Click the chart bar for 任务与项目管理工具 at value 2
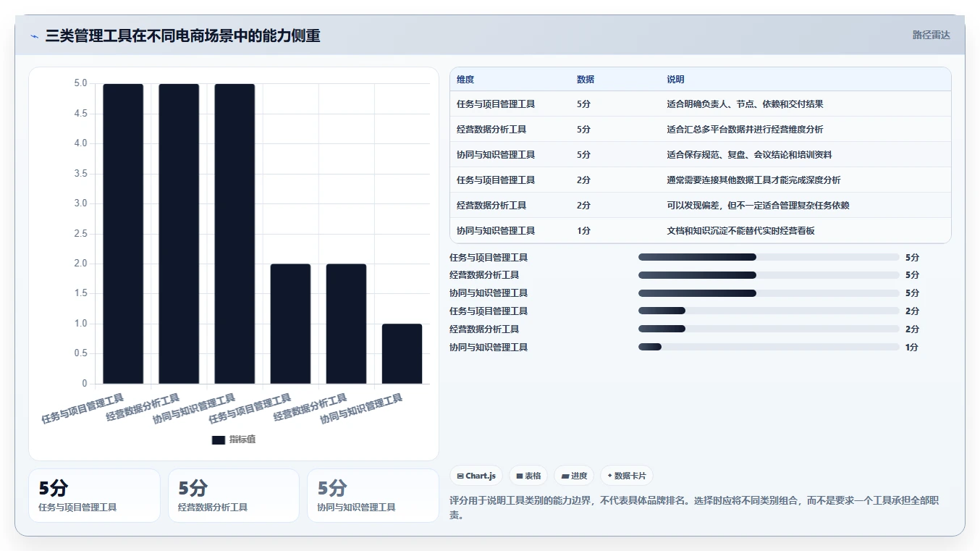980x551 pixels. pos(290,324)
